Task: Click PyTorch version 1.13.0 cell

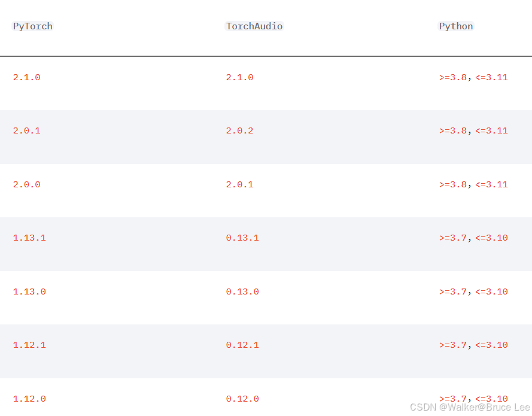Action: (29, 292)
